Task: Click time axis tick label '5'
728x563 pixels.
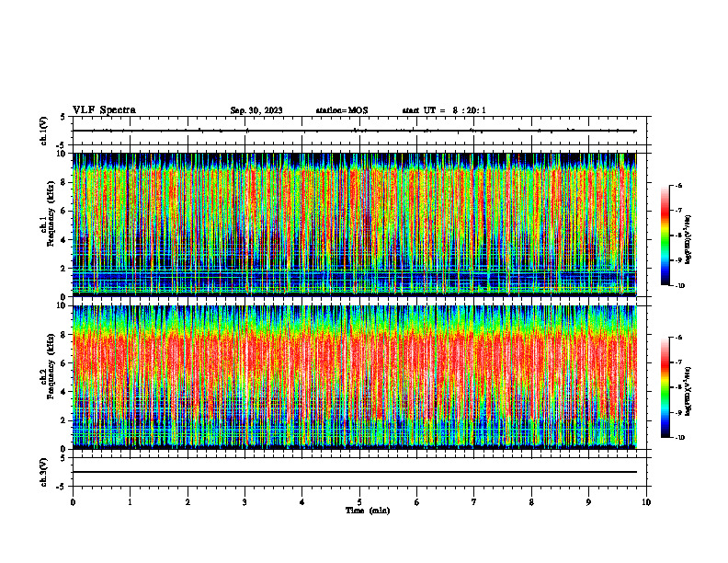Action: (359, 502)
